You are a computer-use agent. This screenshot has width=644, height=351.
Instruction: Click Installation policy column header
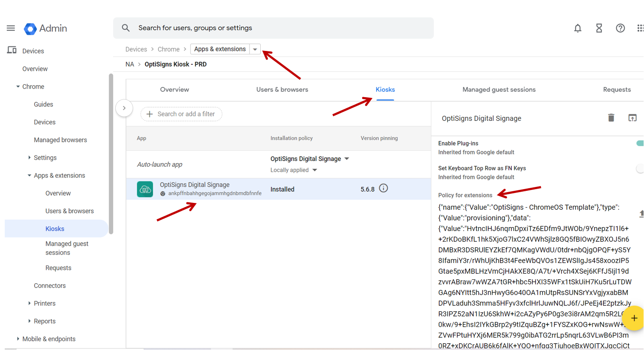[x=291, y=138]
